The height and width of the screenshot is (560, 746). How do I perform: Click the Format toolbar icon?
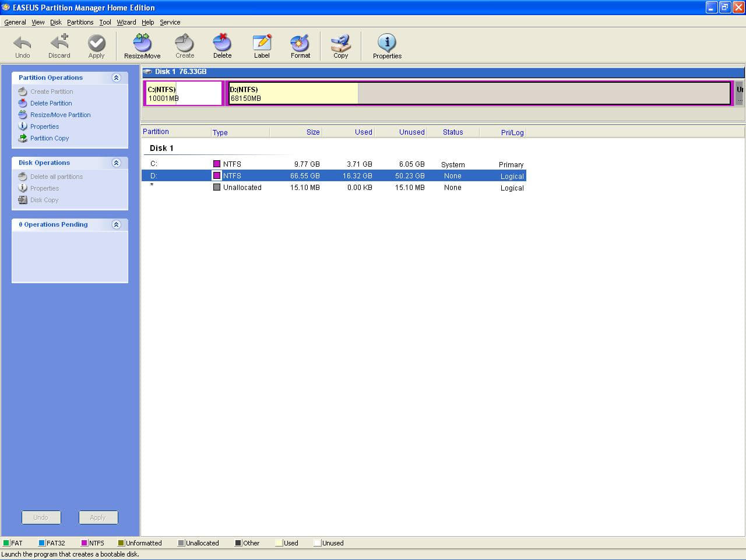(300, 43)
